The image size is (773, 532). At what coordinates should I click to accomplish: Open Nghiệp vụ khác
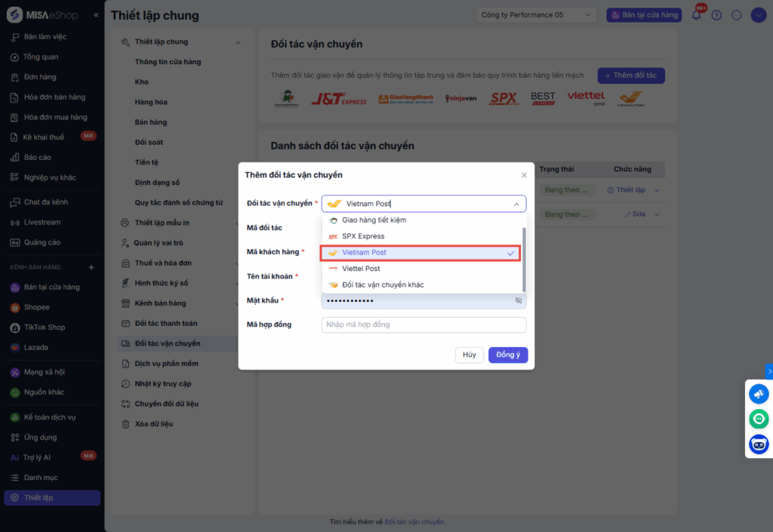point(50,177)
